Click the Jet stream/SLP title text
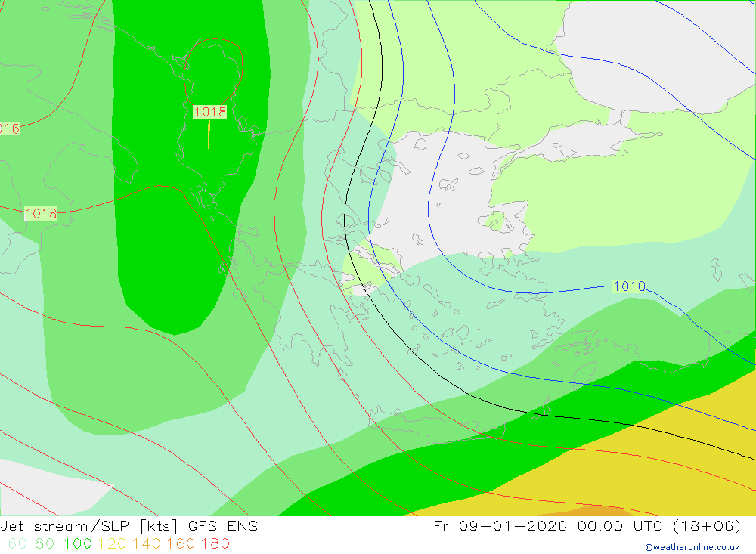 click(65, 525)
